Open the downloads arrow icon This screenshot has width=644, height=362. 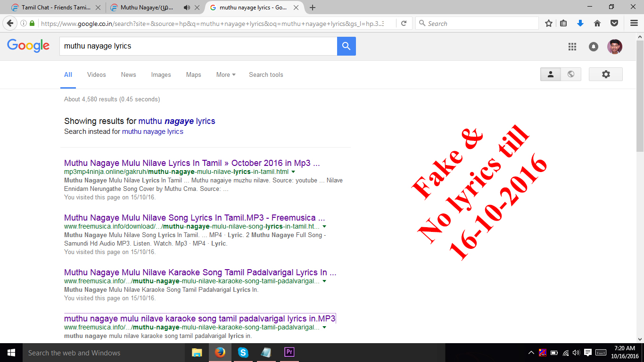[x=580, y=23]
